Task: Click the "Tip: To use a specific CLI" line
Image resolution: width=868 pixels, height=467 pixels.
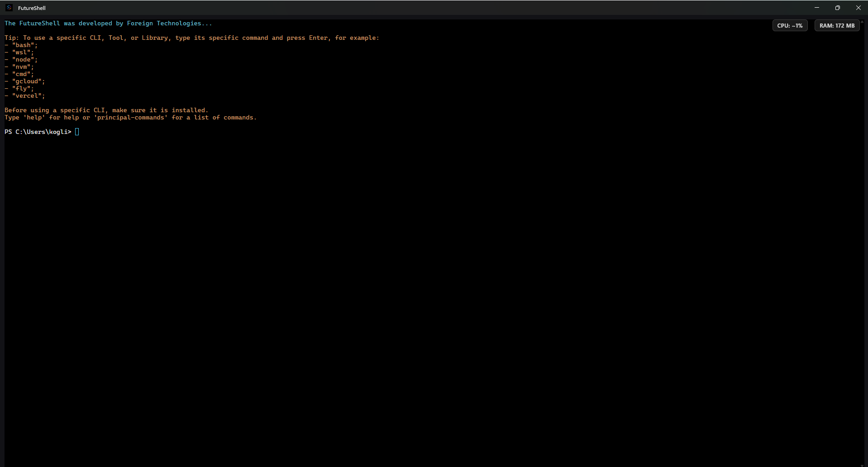Action: coord(192,38)
